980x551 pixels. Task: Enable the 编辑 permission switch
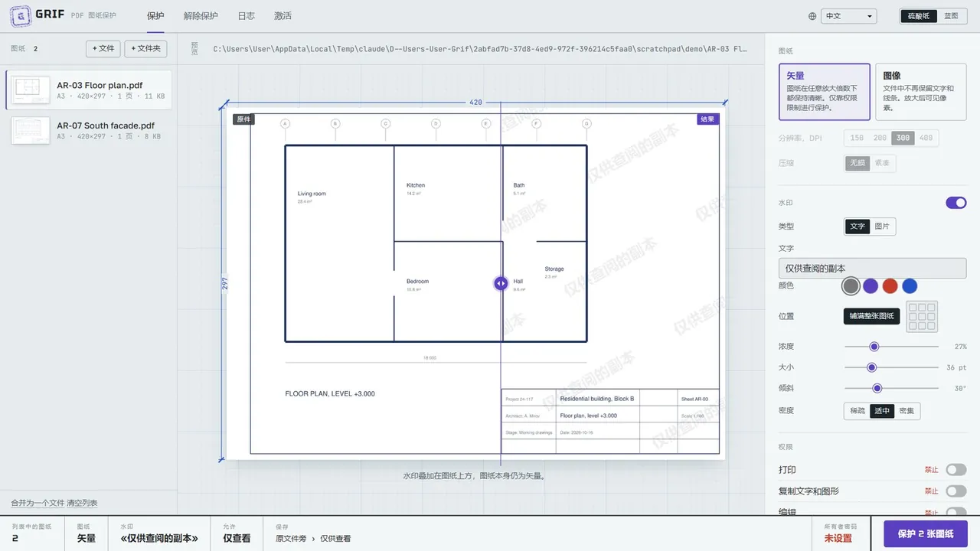pyautogui.click(x=956, y=512)
